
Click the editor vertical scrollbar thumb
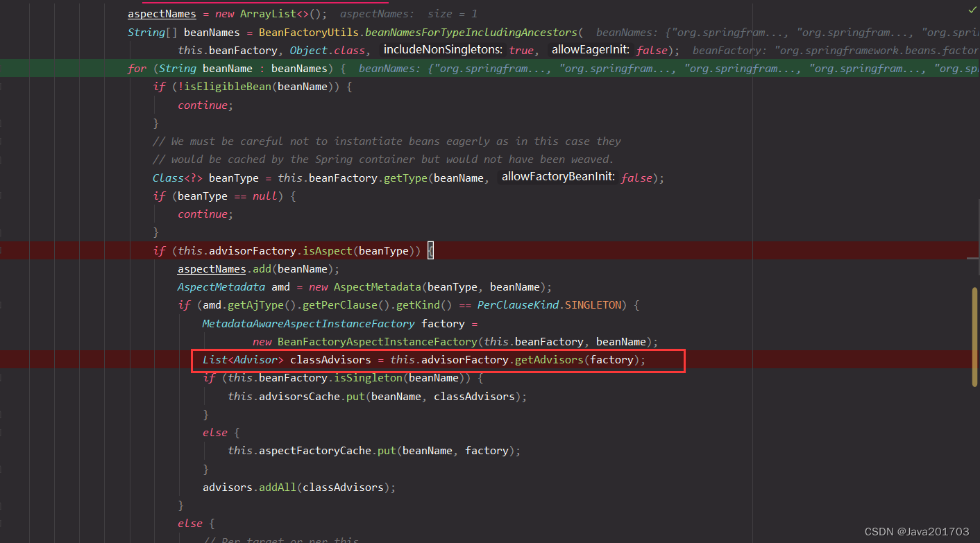pyautogui.click(x=974, y=336)
